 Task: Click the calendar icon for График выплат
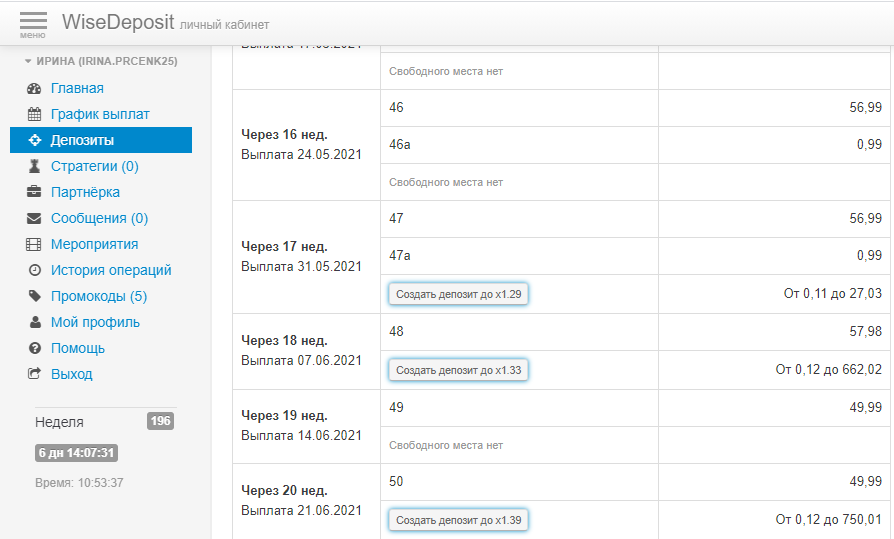coord(34,115)
